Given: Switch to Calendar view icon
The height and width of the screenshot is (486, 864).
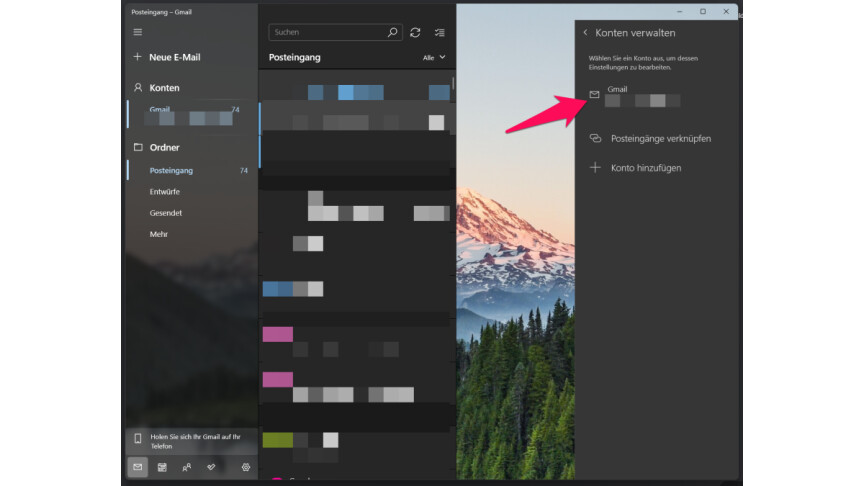Looking at the screenshot, I should pyautogui.click(x=162, y=467).
